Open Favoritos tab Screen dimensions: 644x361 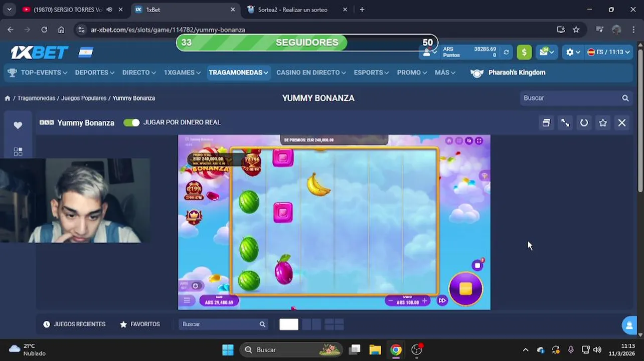pos(140,324)
